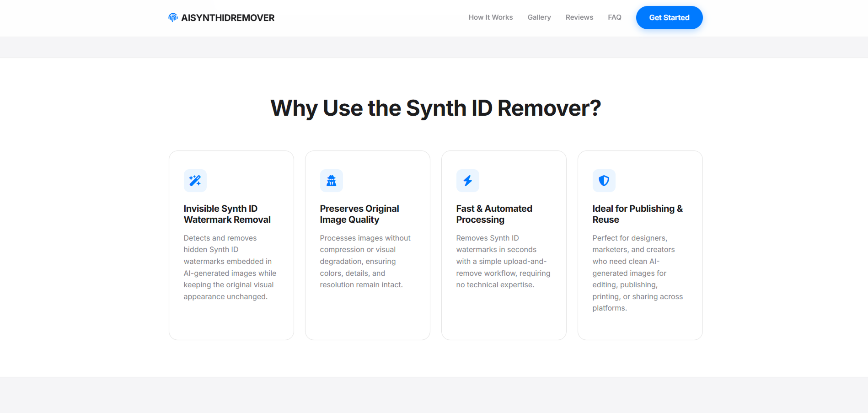This screenshot has width=868, height=413.
Task: Click the bolt icon on Fast & Automated Processing card
Action: [x=467, y=180]
